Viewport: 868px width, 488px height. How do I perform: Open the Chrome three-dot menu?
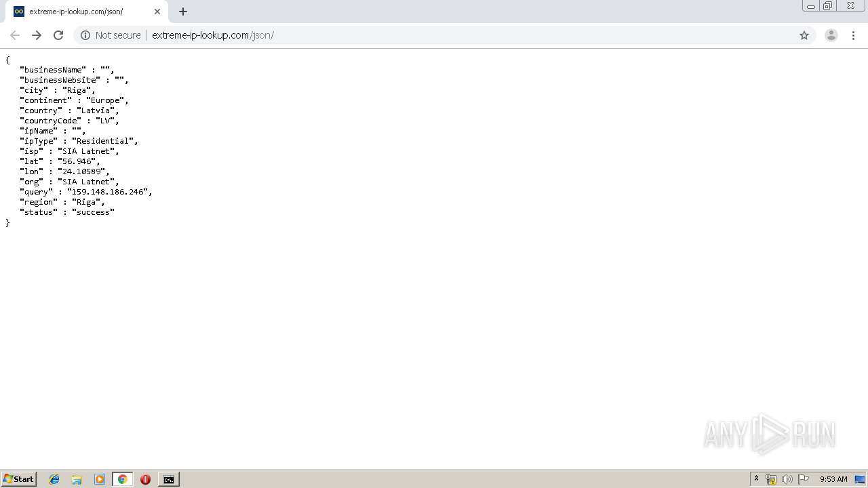[853, 35]
